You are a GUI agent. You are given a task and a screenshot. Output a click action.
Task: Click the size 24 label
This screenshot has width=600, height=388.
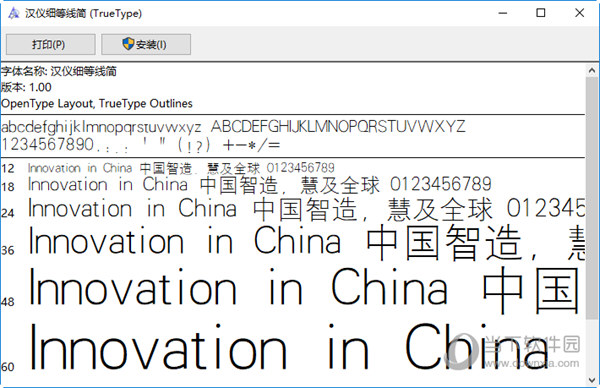(x=8, y=213)
